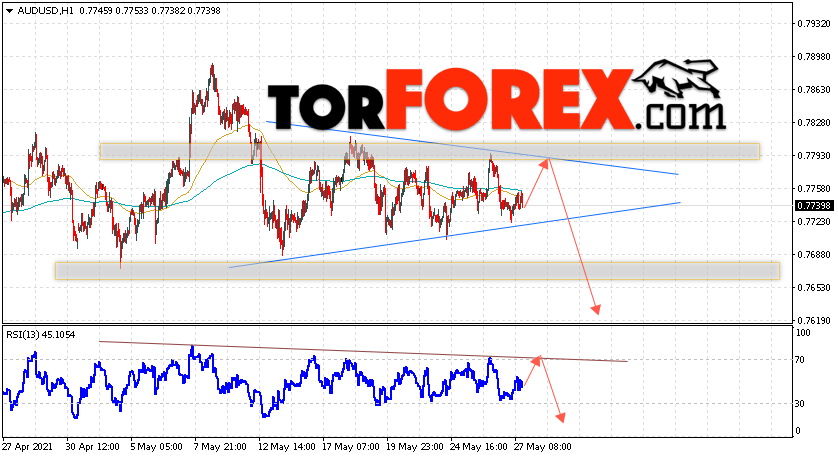The height and width of the screenshot is (458, 838).
Task: Select the 27 May 08:00 time label
Action: pos(542,447)
